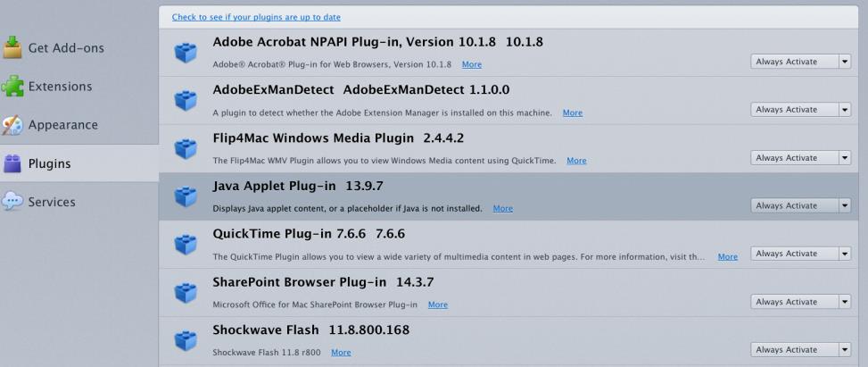The image size is (868, 367).
Task: Click 'The QuickTime Plugin allows you to view' description
Action: 459,256
